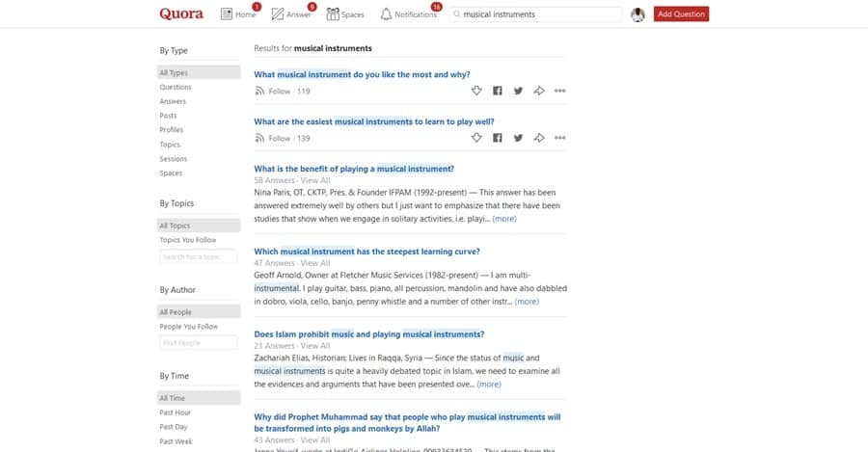868x452 pixels.
Task: Share the second question via arrow icon
Action: click(539, 138)
